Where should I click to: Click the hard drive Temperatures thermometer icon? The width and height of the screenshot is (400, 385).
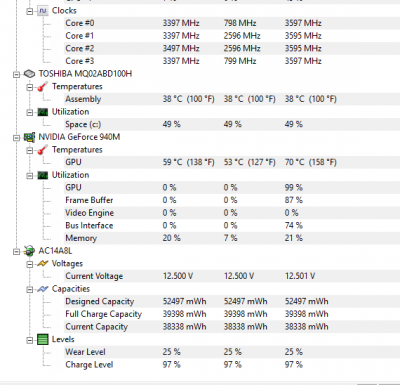(x=43, y=87)
